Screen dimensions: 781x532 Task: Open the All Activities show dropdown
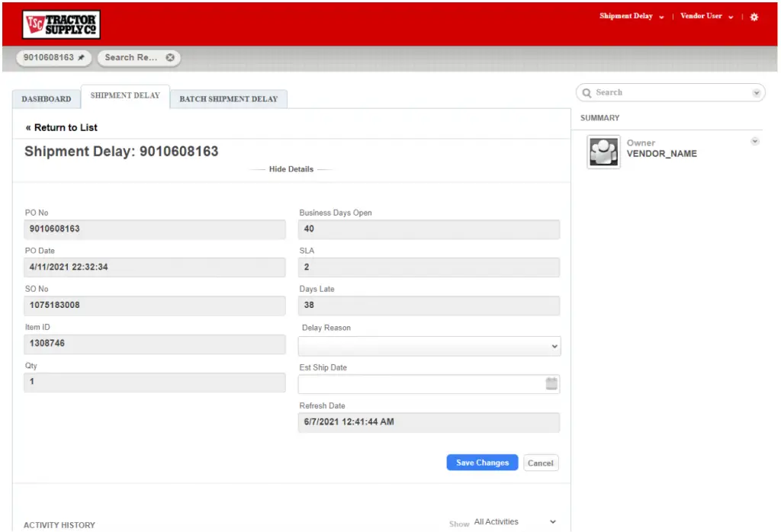(515, 521)
